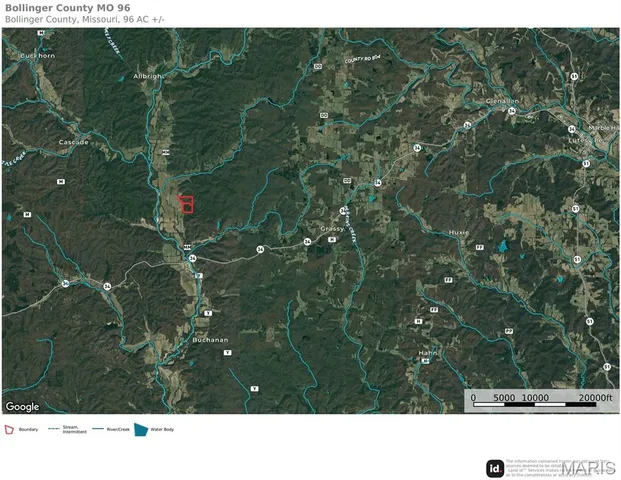
Task: Click the Buckhorn place label
Action: (38, 56)
